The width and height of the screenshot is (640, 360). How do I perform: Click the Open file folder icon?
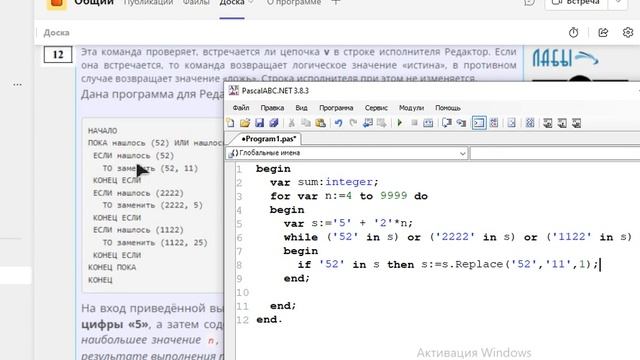(245, 123)
